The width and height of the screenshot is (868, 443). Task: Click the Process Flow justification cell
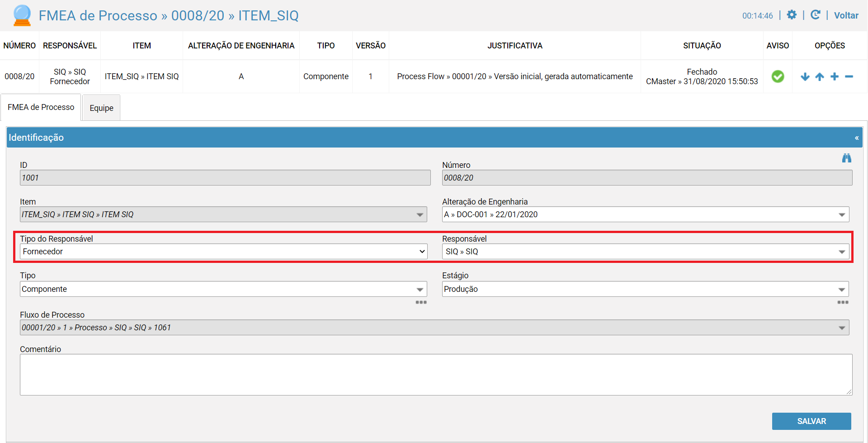point(514,76)
